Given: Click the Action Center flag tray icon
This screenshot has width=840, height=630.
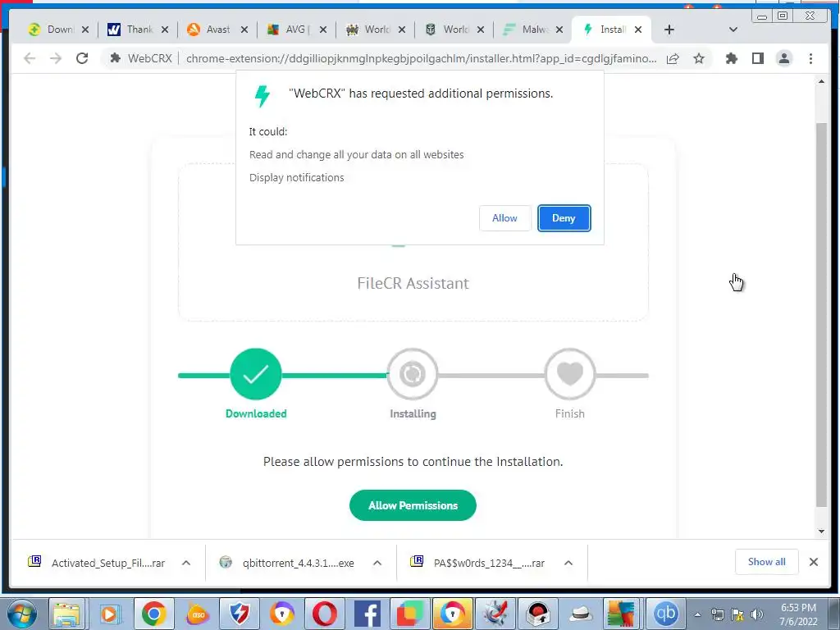Looking at the screenshot, I should click(x=737, y=614).
